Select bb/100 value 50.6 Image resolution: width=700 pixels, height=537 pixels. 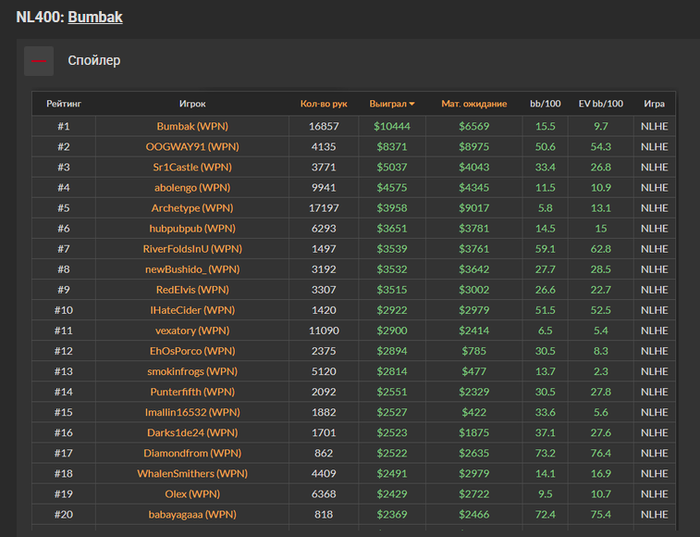(545, 147)
